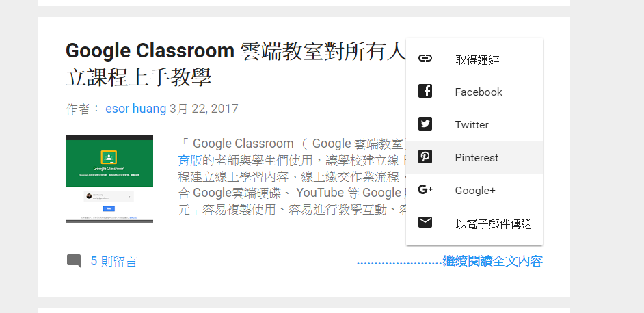Open the blue 育版 link in excerpt
Screen dimensions: 644x313
(190, 160)
